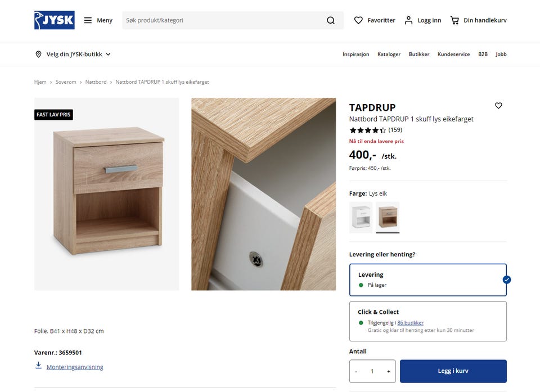Decrease quantity with the minus button
Image resolution: width=540 pixels, height=392 pixels.
pyautogui.click(x=356, y=371)
